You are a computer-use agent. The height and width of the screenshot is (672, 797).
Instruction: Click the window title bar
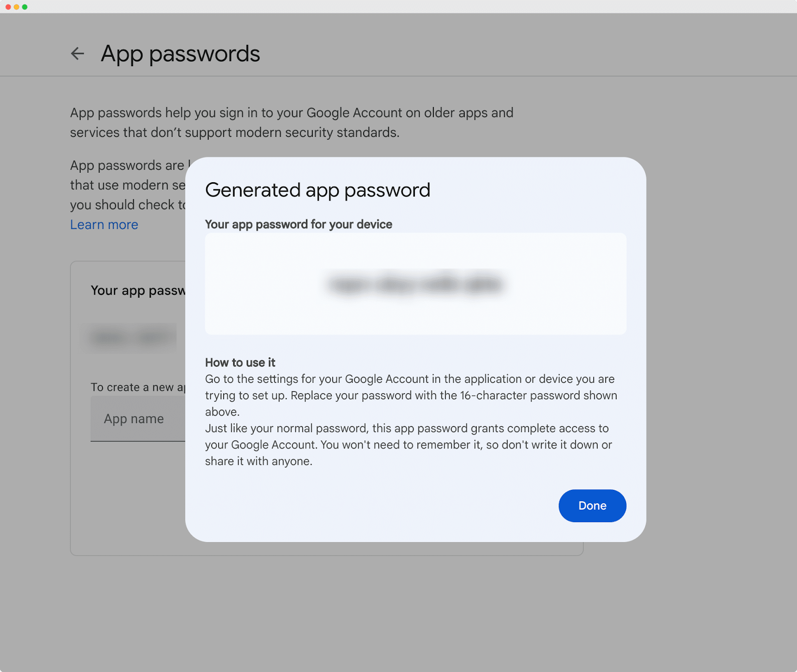398,7
